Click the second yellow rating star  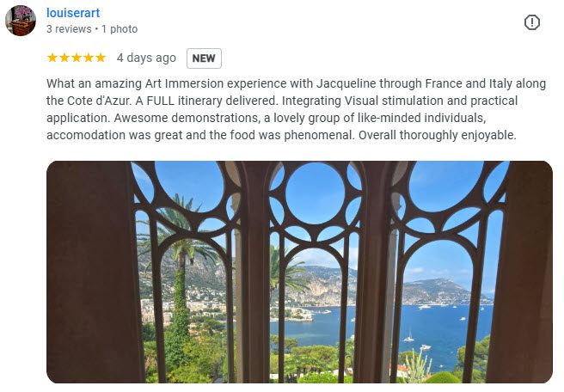[64, 58]
